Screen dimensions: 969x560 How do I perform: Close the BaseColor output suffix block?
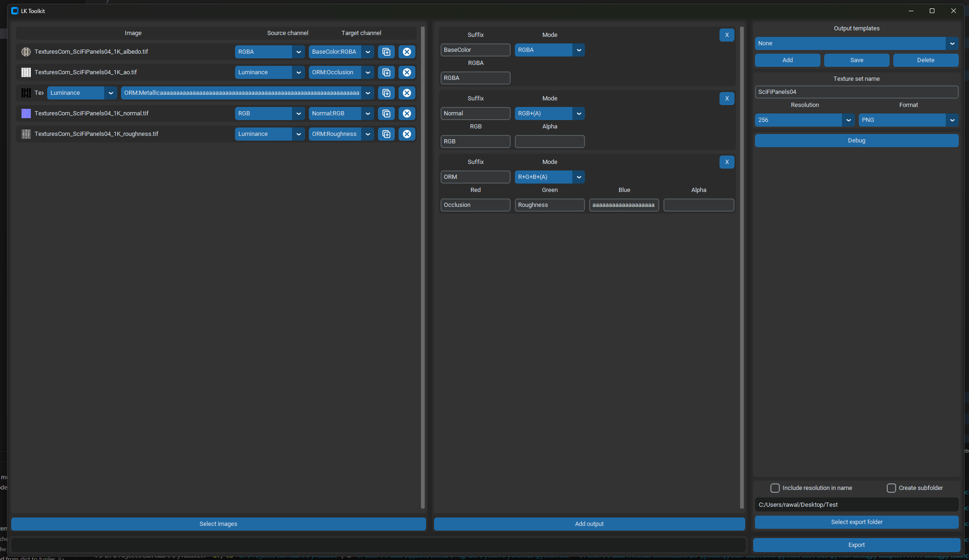pyautogui.click(x=727, y=35)
